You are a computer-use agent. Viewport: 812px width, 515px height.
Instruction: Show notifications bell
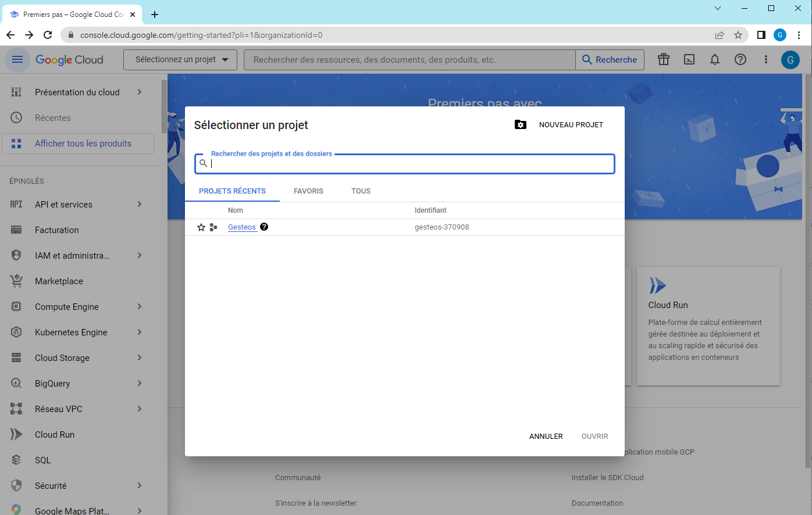(715, 59)
